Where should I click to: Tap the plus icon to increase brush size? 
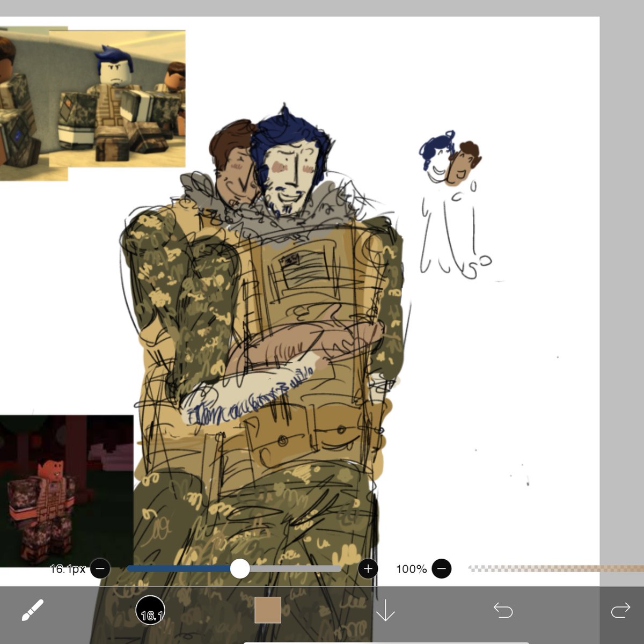point(368,569)
